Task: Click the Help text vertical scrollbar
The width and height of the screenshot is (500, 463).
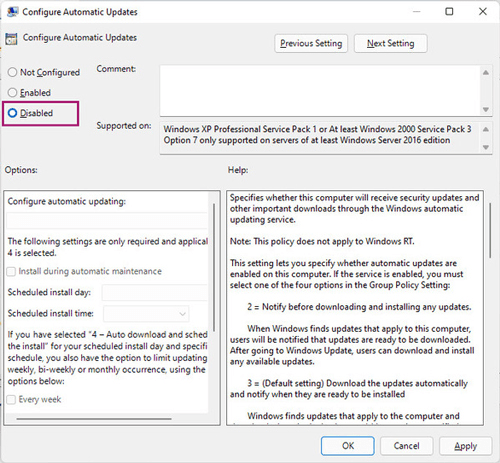Action: (x=490, y=230)
